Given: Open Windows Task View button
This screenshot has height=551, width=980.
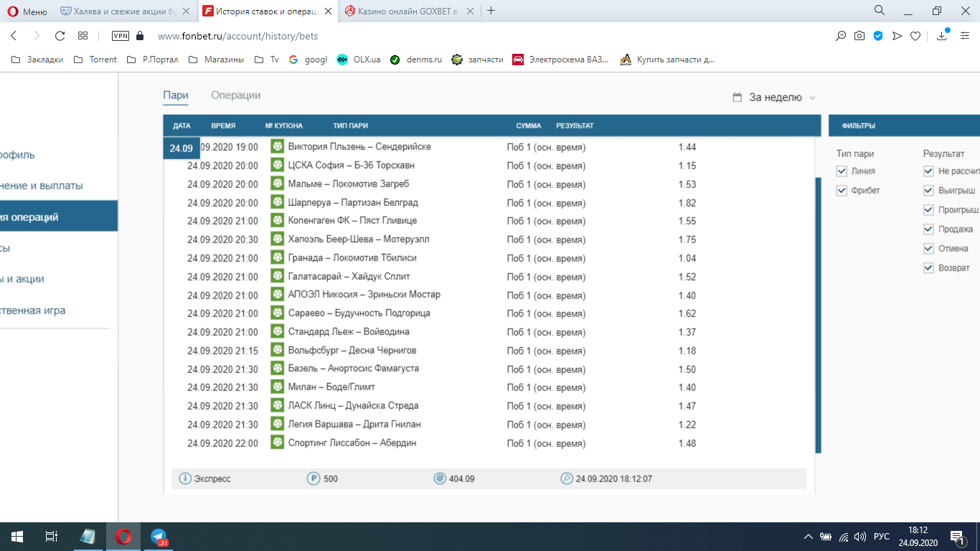Looking at the screenshot, I should pos(52,537).
